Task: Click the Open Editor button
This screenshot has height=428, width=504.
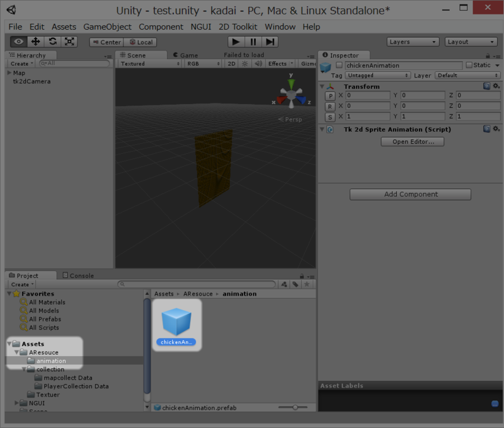Action: click(413, 141)
